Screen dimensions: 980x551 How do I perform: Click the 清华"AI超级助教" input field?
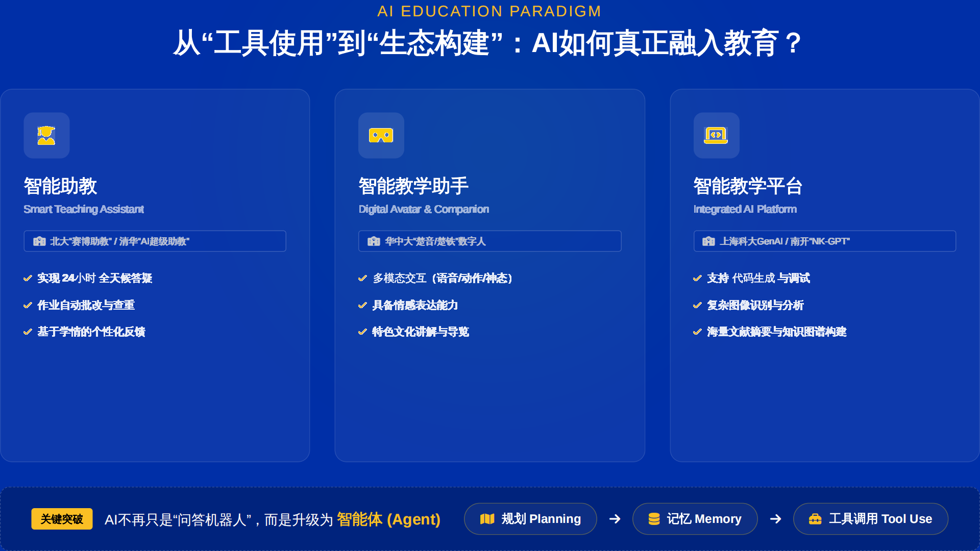pyautogui.click(x=154, y=241)
